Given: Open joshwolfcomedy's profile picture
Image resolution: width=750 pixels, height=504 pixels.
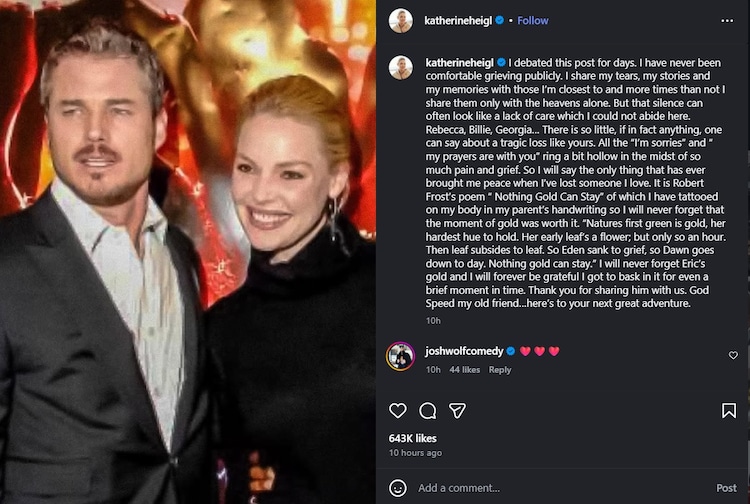Looking at the screenshot, I should tap(401, 355).
